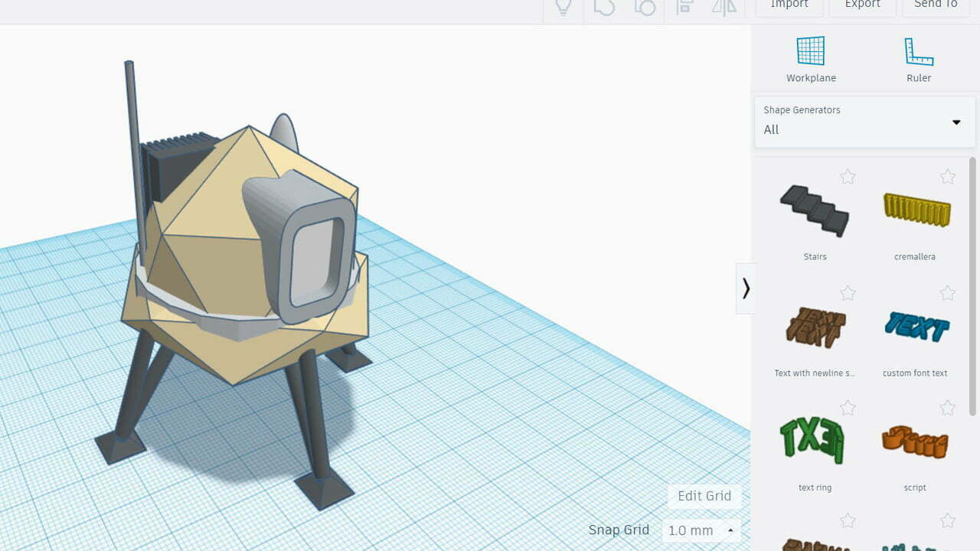Select the Mirror tool
Screen dimensions: 980x551
724,6
